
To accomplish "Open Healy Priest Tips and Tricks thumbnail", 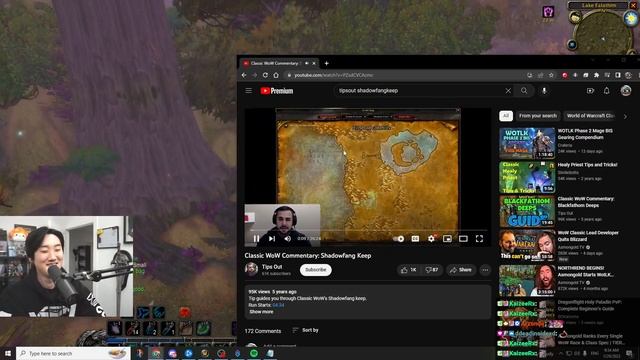I will (527, 177).
